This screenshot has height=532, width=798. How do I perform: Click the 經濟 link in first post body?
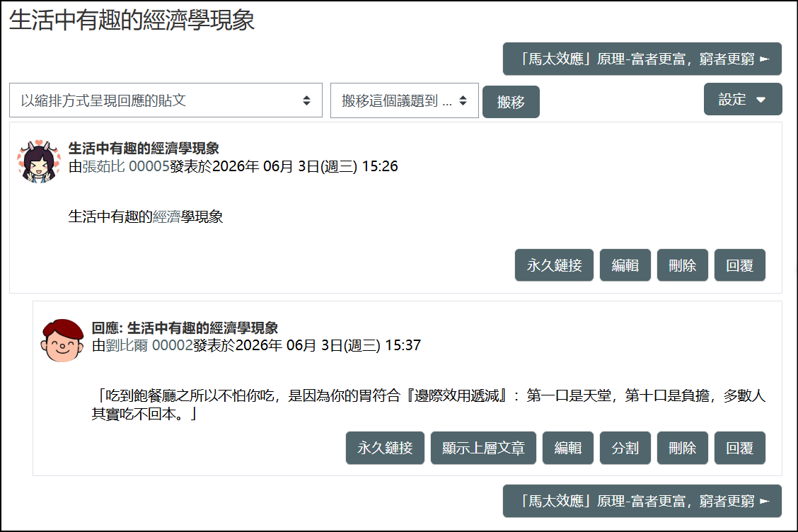click(x=166, y=217)
